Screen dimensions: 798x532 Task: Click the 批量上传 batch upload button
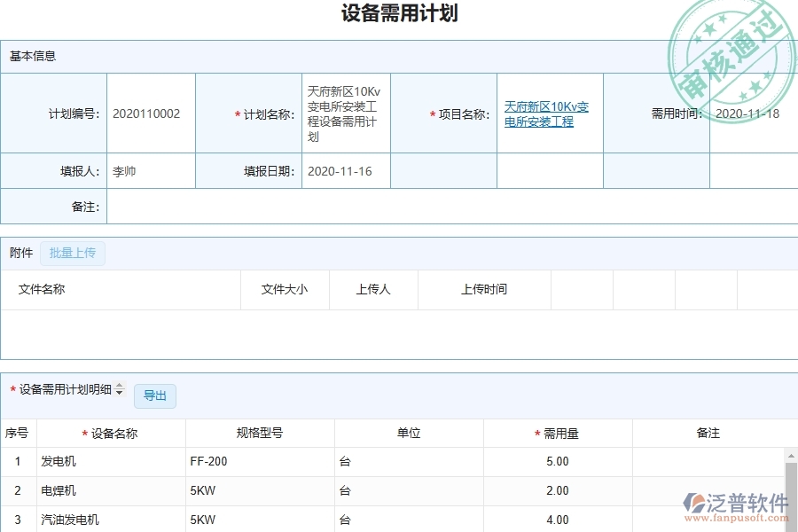pos(73,253)
